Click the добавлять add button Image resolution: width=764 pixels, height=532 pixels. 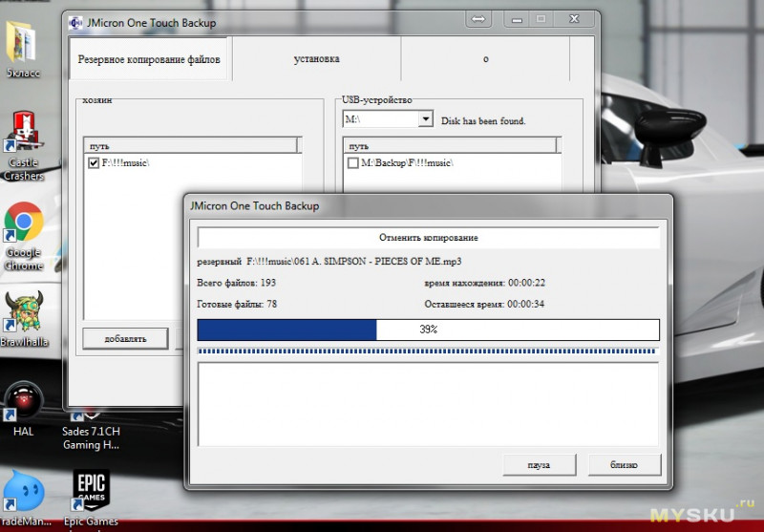pyautogui.click(x=125, y=339)
